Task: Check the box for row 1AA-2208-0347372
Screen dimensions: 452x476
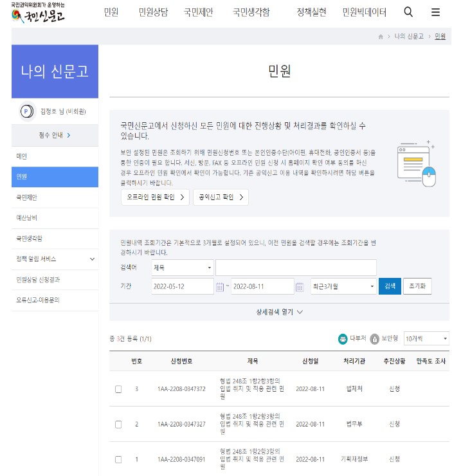Action: tap(118, 389)
